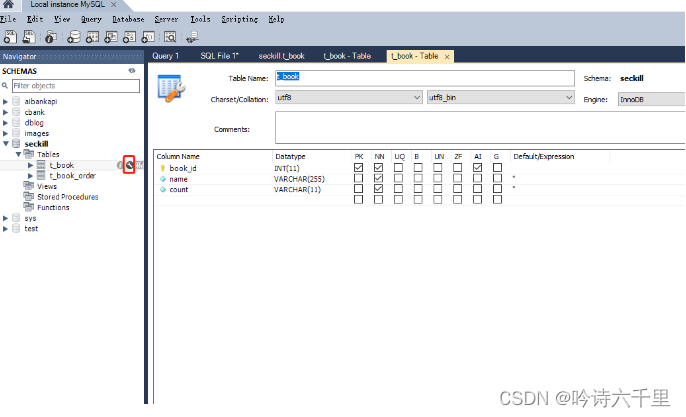Select the Local instance MySQL connection tab
The width and height of the screenshot is (686, 417).
[67, 4]
